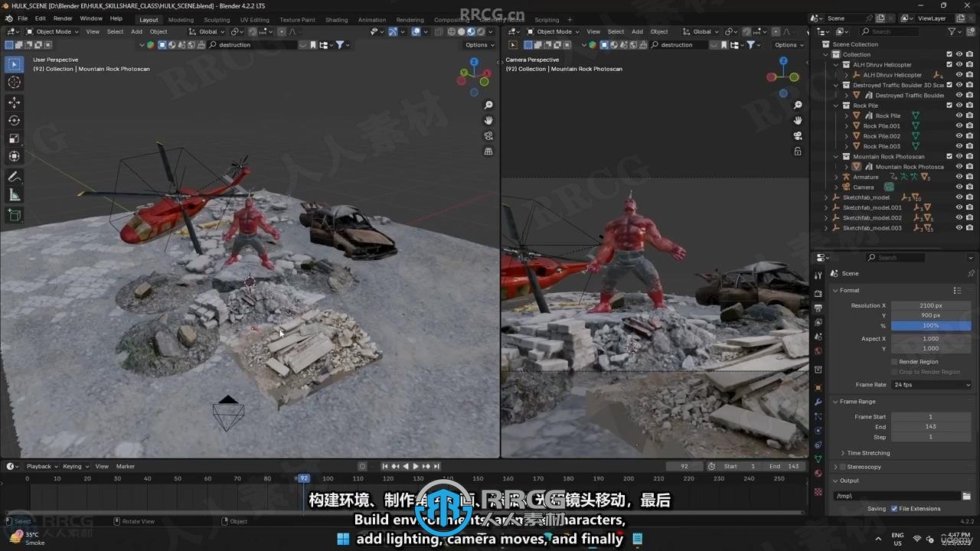Viewport: 980px width, 551px height.
Task: Open the Texture properties tab
Action: point(818,491)
